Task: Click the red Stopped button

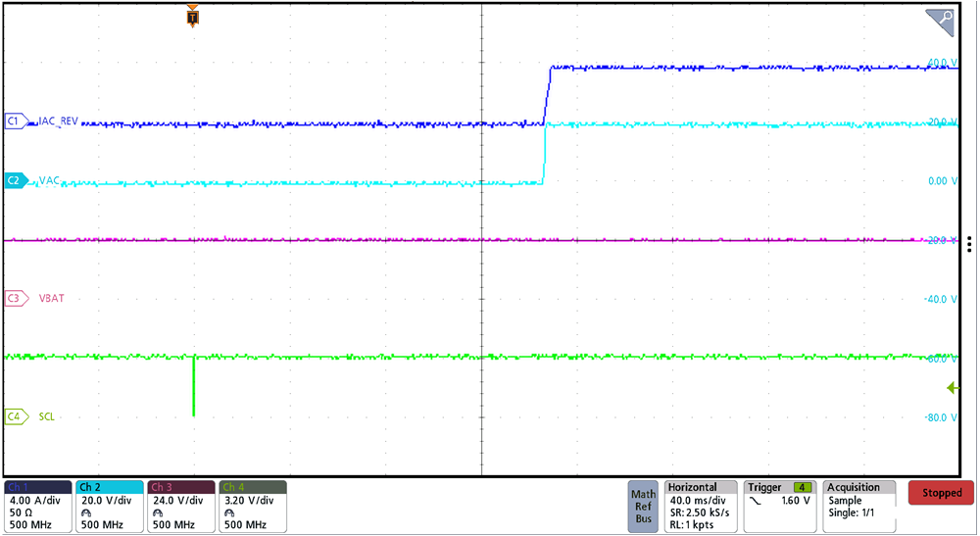Action: pos(941,493)
